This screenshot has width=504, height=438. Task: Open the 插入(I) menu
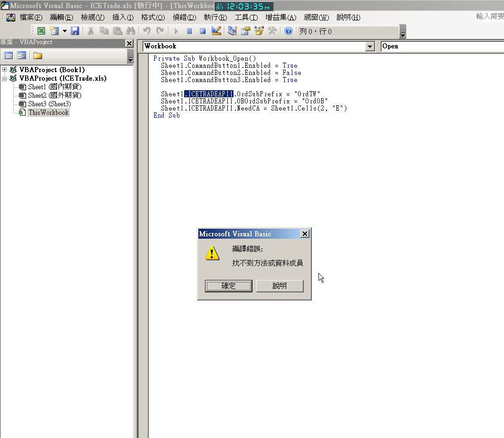point(123,18)
